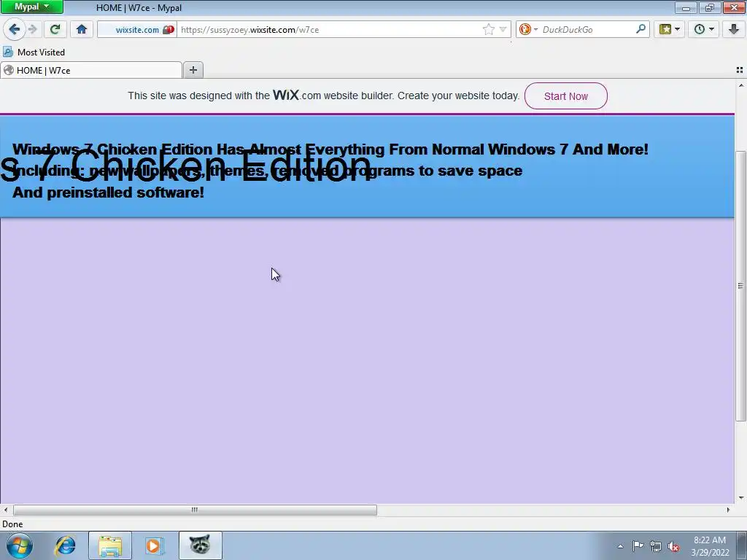View wixsite.com site identity info
Screen dimensions: 747x560
coord(138,29)
